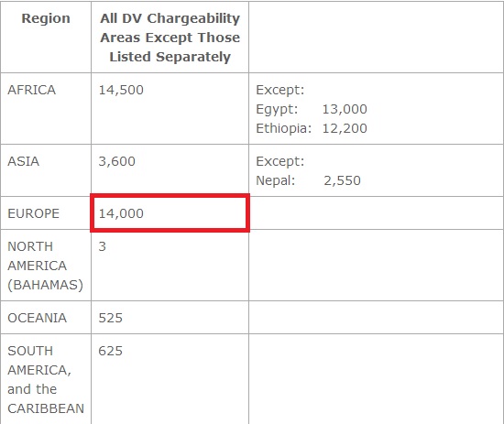Click the Nepal 2,550 exception text
Image resolution: width=504 pixels, height=424 pixels.
[x=308, y=180]
